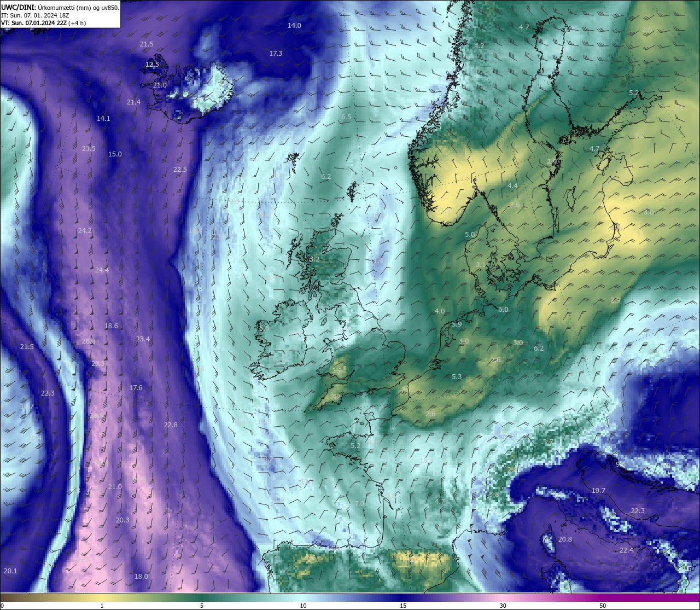Click the 5.0 value near Denmark
The image size is (700, 610).
[x=470, y=235]
